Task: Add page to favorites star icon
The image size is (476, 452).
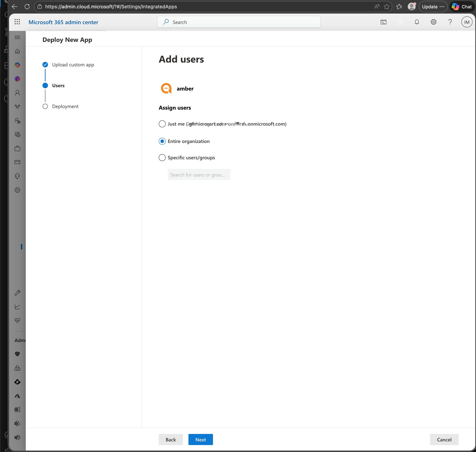Action: 386,7
